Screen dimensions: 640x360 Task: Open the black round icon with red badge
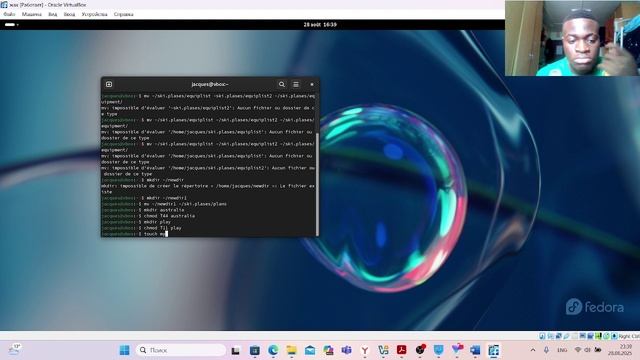(420, 350)
